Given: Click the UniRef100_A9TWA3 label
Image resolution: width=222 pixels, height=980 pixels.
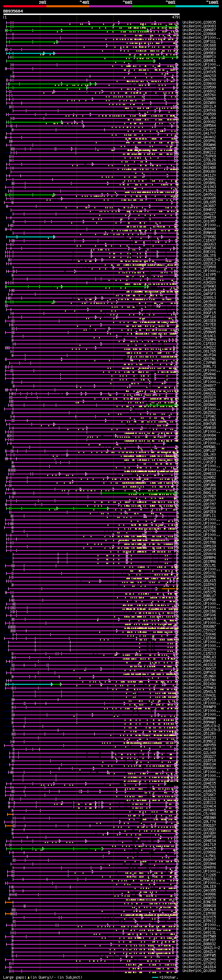Looking at the screenshot, I should [x=199, y=810].
